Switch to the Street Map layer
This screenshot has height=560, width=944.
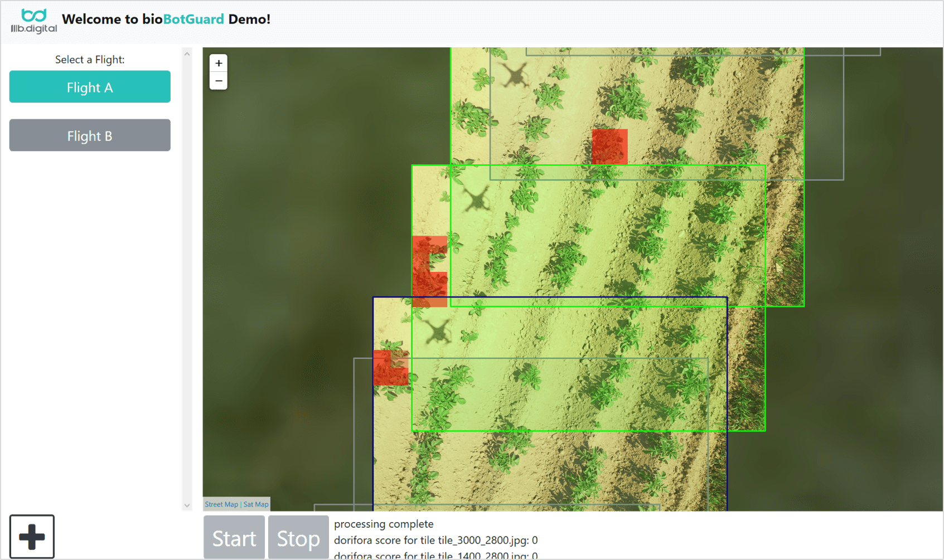click(221, 504)
